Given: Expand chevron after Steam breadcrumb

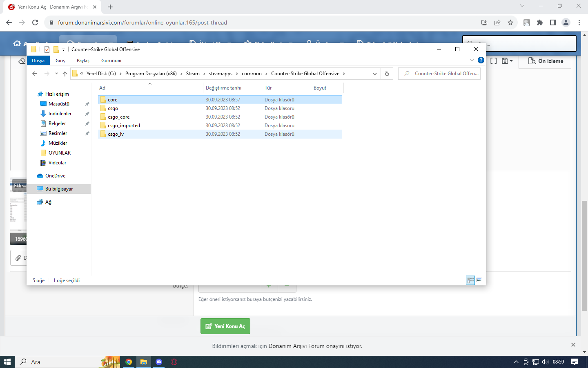Looking at the screenshot, I should pos(204,74).
